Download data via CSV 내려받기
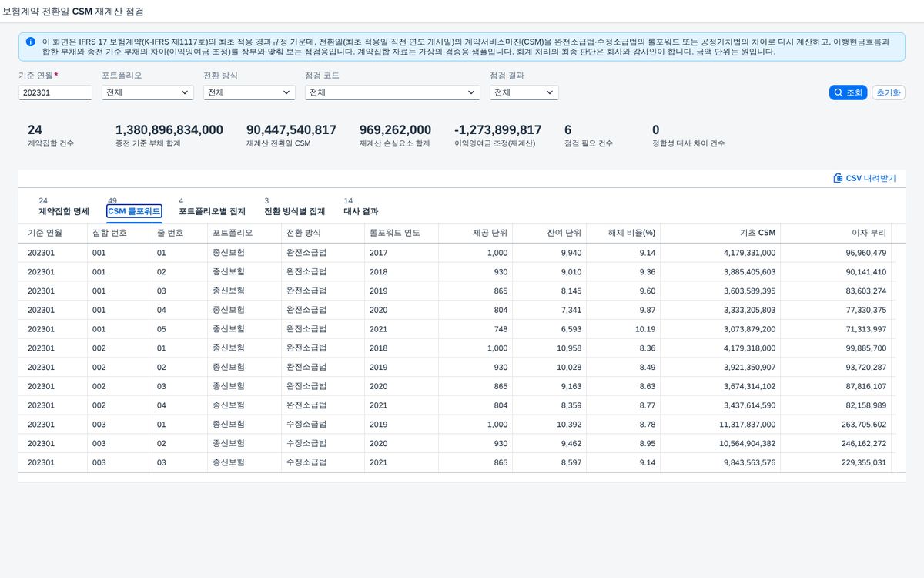This screenshot has width=924, height=578. pos(865,178)
